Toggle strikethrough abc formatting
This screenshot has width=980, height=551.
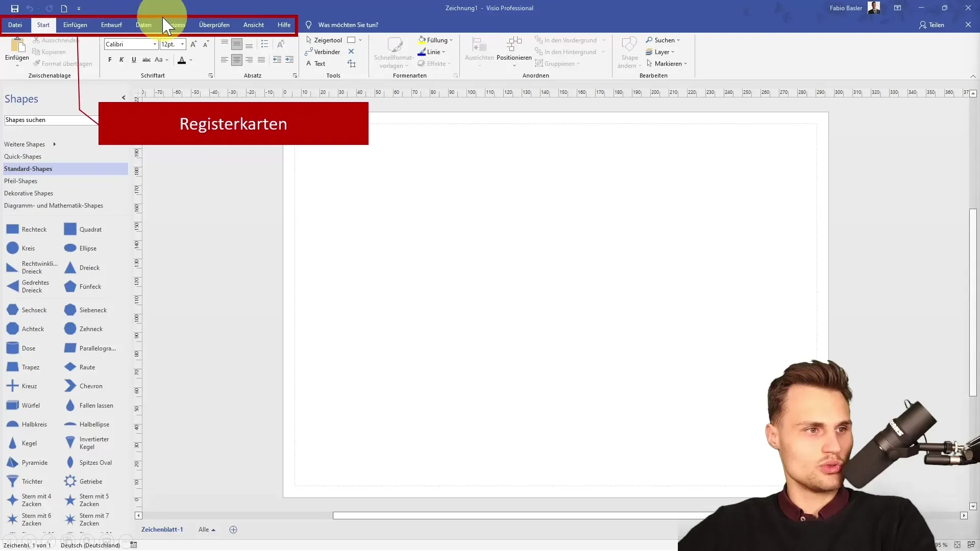click(146, 60)
